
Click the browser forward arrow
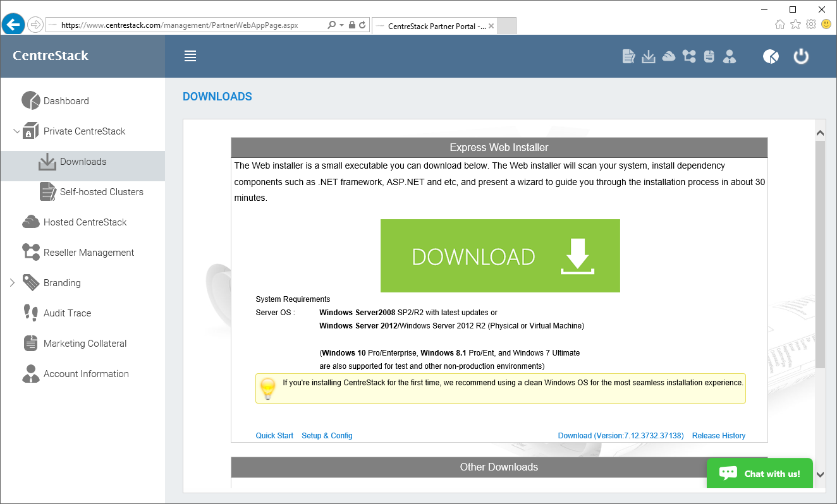[35, 25]
